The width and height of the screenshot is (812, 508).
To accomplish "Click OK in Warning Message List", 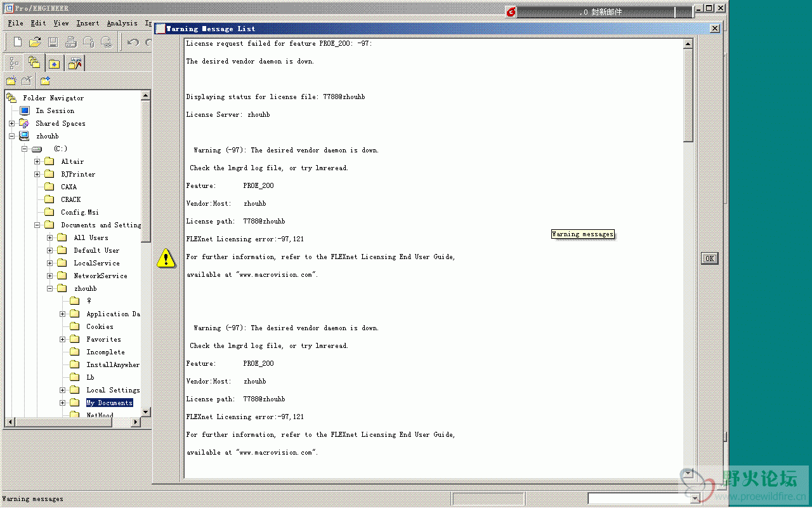I will 709,258.
